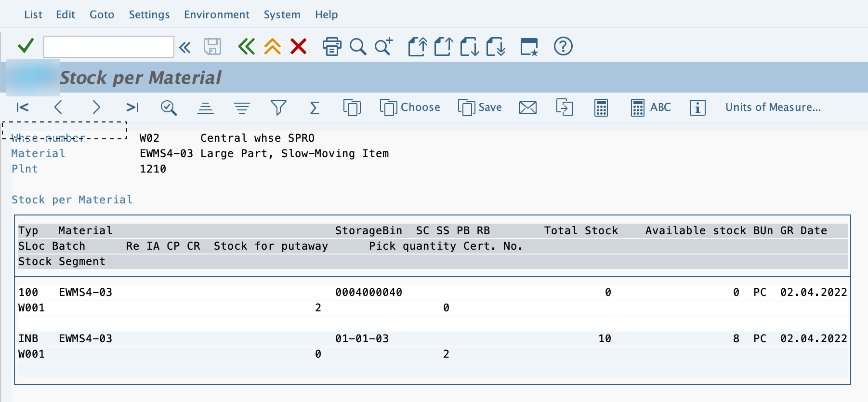Print the list with printer icon
This screenshot has width=868, height=402.
click(332, 47)
